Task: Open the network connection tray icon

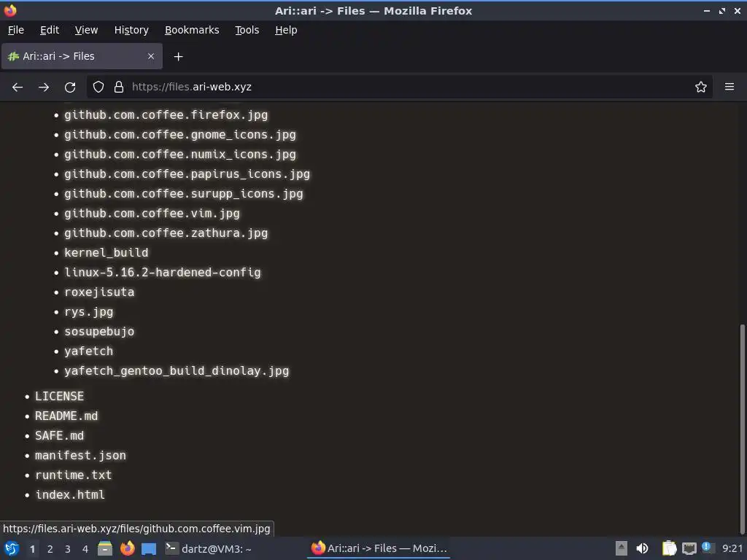Action: point(689,549)
